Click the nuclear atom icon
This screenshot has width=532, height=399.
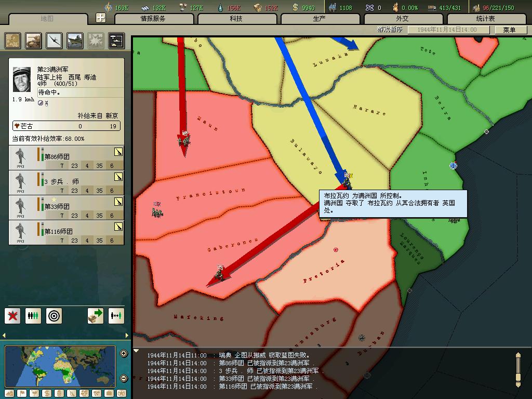click(369, 7)
